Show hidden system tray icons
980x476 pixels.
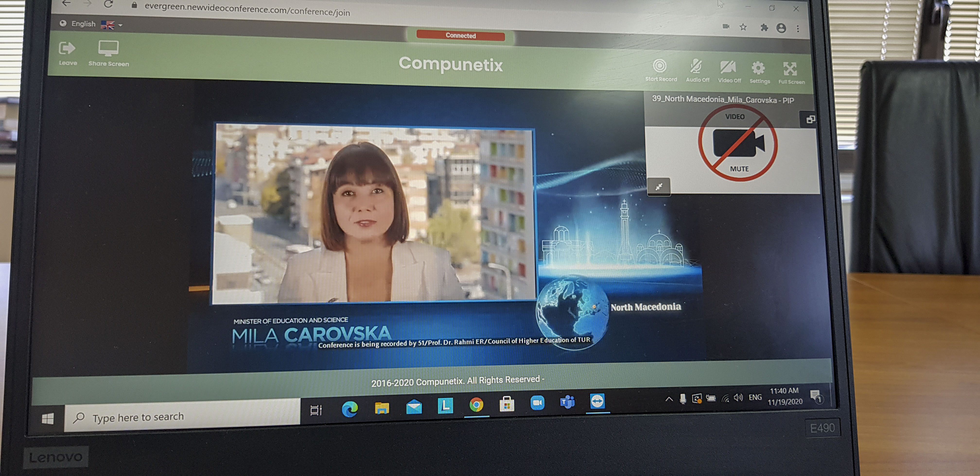(x=669, y=399)
